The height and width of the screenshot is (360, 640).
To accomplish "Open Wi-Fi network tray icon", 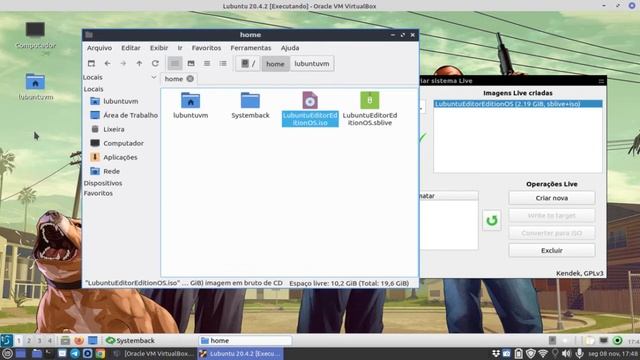I will (x=543, y=353).
